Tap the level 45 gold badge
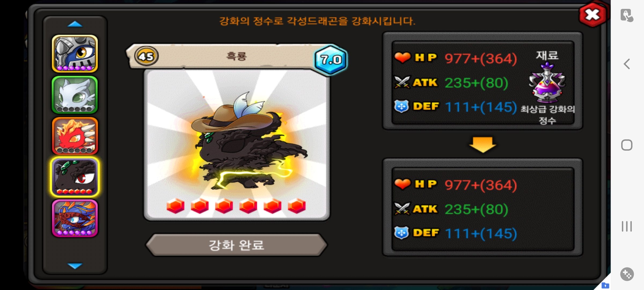Viewport: 644px width, 290px height. (146, 56)
